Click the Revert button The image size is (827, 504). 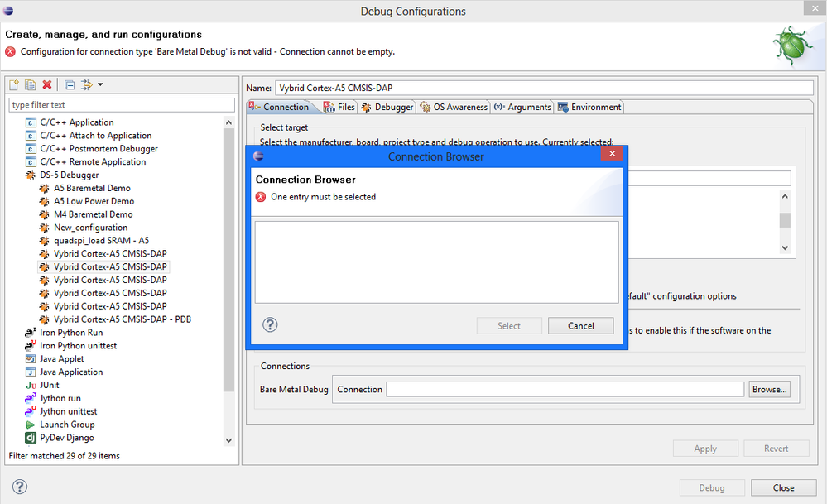click(x=776, y=449)
